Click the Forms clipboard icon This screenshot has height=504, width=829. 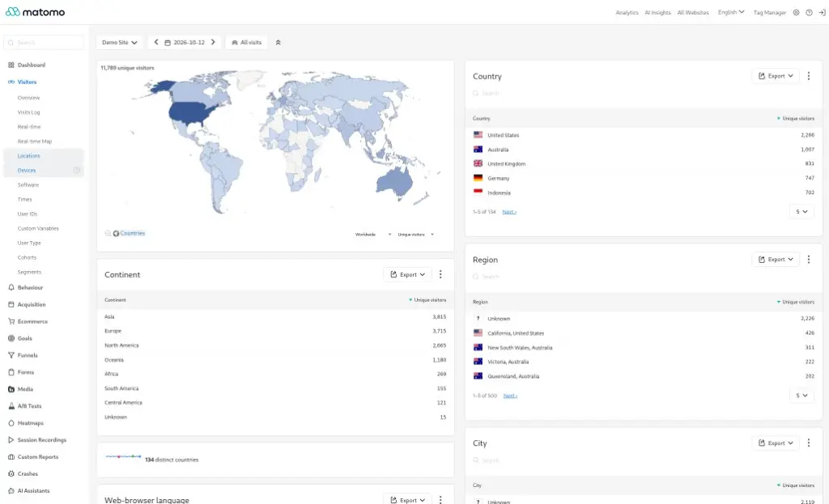tap(11, 372)
